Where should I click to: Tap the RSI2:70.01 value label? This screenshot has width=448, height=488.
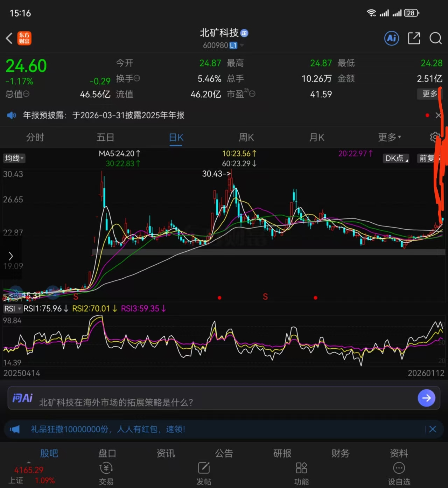(94, 308)
